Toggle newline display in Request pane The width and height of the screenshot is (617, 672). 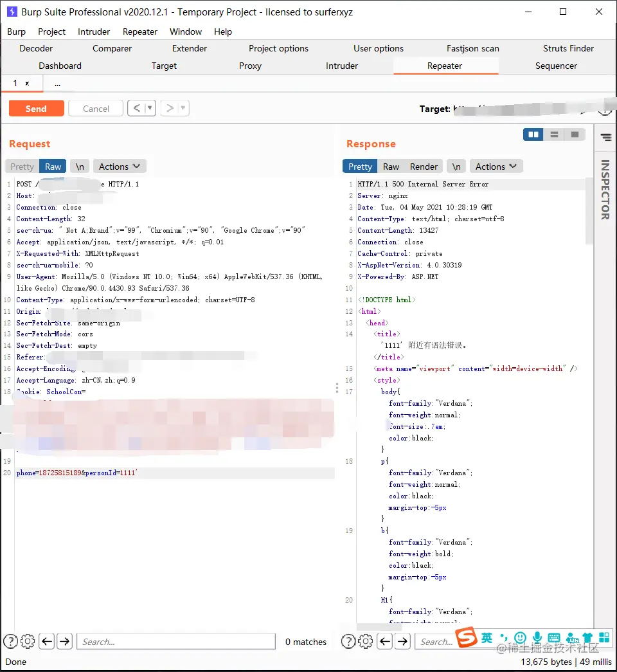click(80, 167)
